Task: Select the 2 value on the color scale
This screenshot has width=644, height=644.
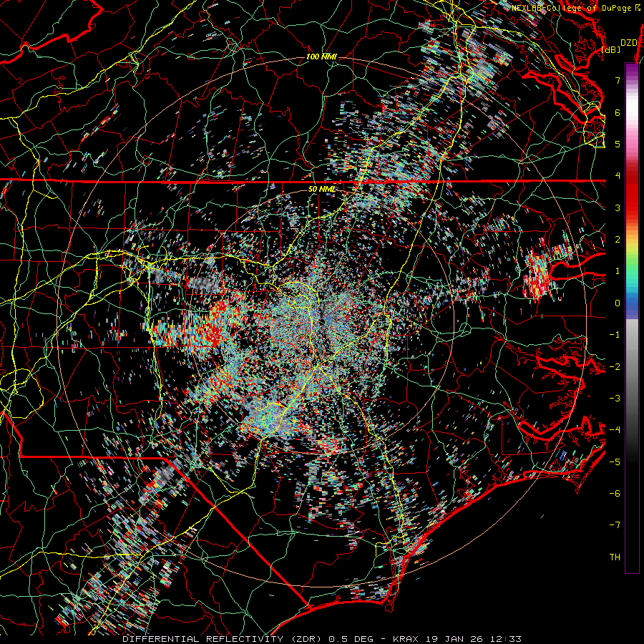Action: coord(618,240)
